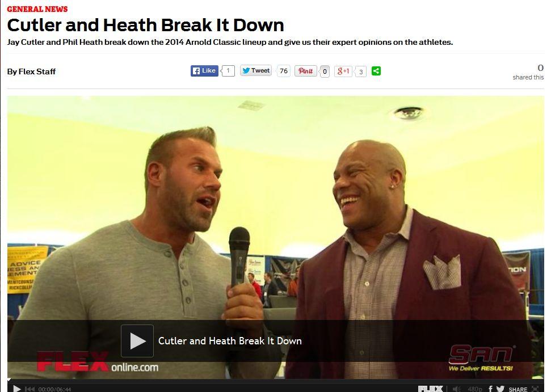Click the Pinterest Pin it button
Screen dimensions: 551x392
(305, 71)
